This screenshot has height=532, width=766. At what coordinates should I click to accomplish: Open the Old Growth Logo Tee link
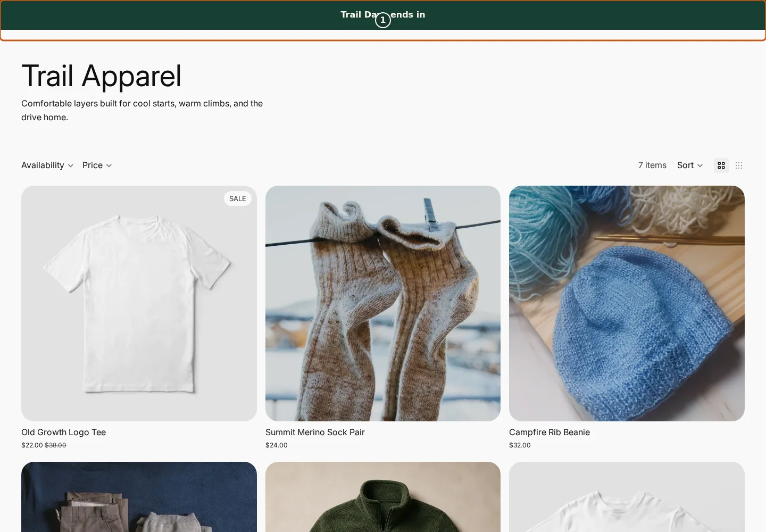[x=64, y=432]
